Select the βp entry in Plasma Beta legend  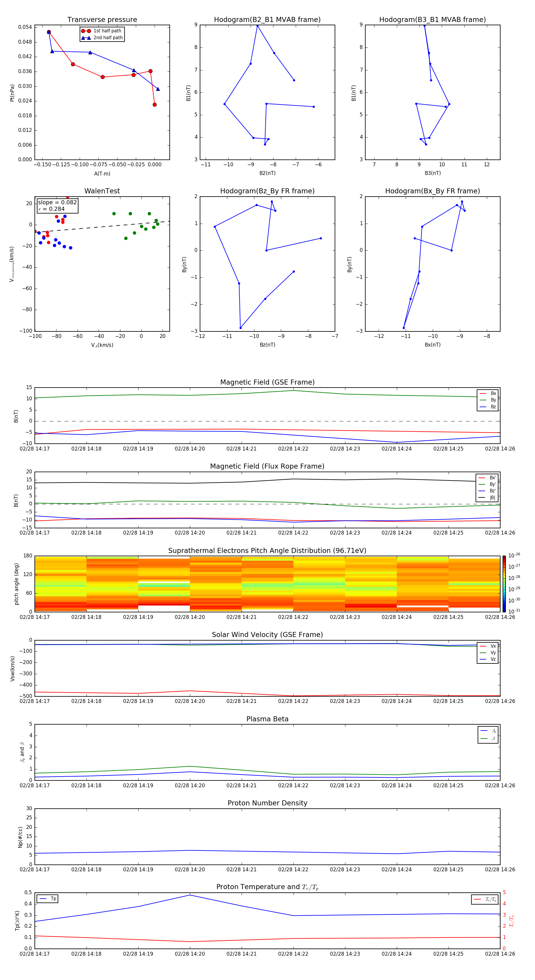(488, 731)
